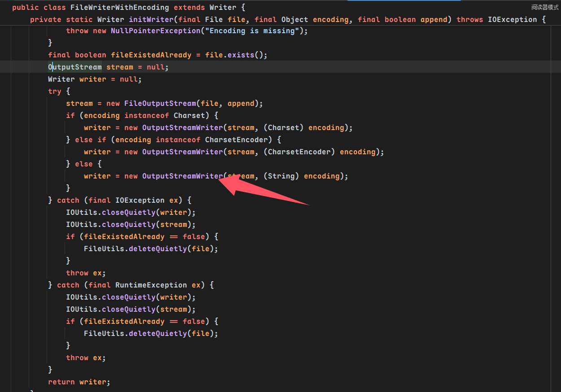Click the OutputStream type in stream declaration
Viewport: 561px width, 392px height.
pos(75,67)
